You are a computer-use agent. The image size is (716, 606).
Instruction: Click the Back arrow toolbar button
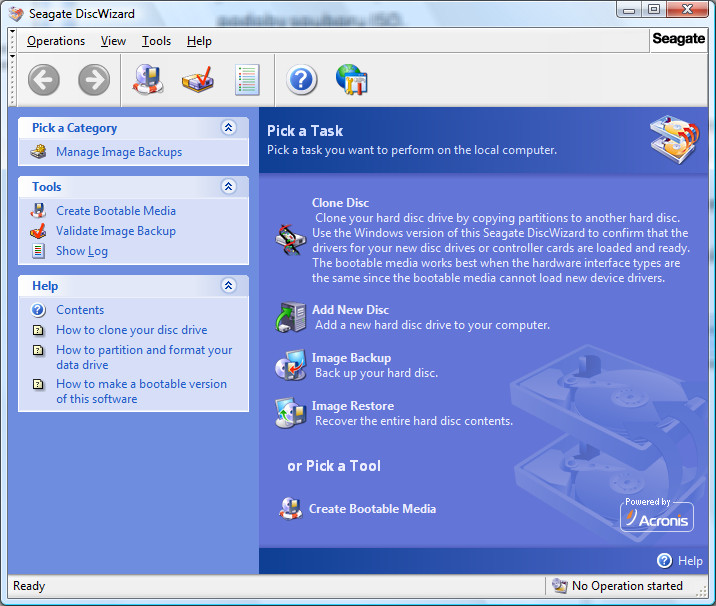pos(44,80)
